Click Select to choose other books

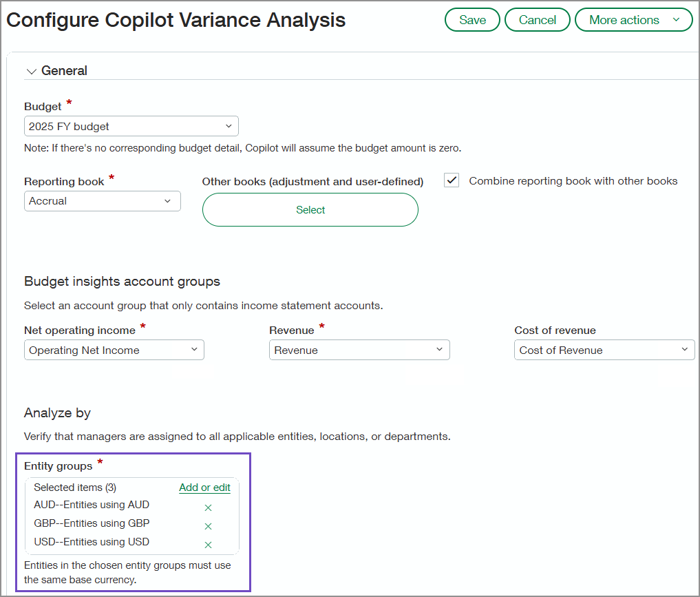coord(310,209)
